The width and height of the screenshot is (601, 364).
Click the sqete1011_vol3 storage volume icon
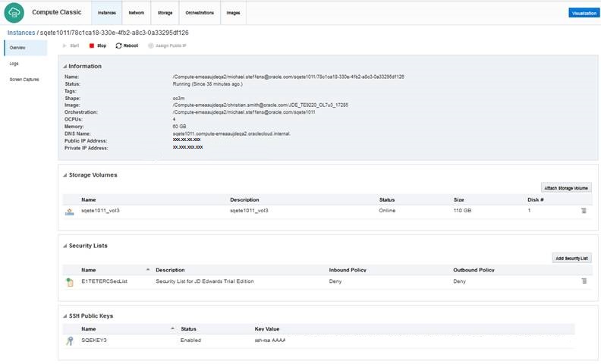[x=69, y=212]
